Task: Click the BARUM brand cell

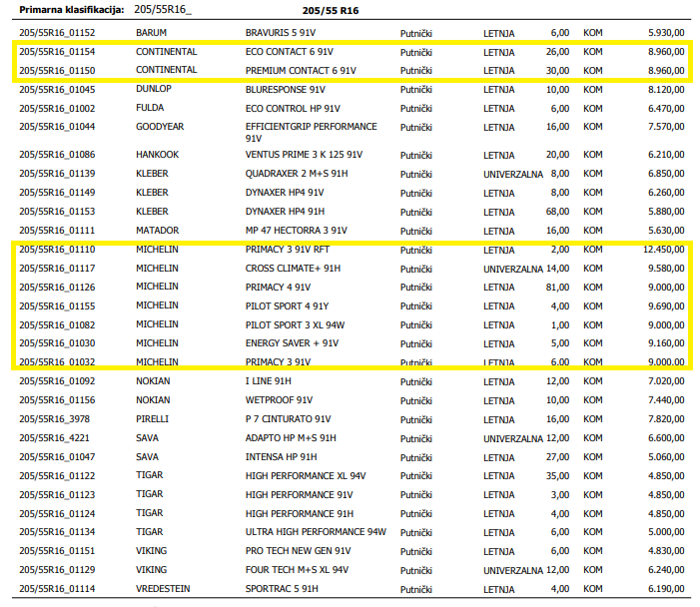Action: point(152,33)
